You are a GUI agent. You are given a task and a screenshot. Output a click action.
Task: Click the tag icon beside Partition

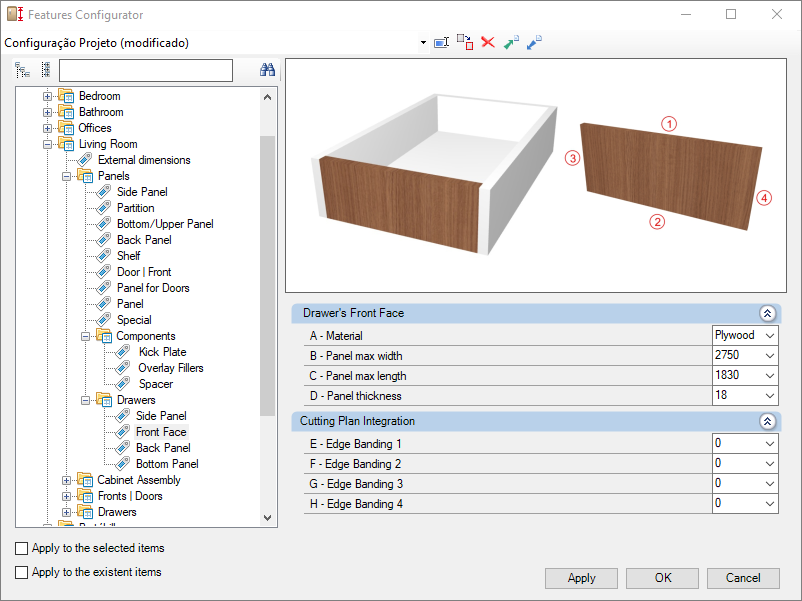coord(104,208)
